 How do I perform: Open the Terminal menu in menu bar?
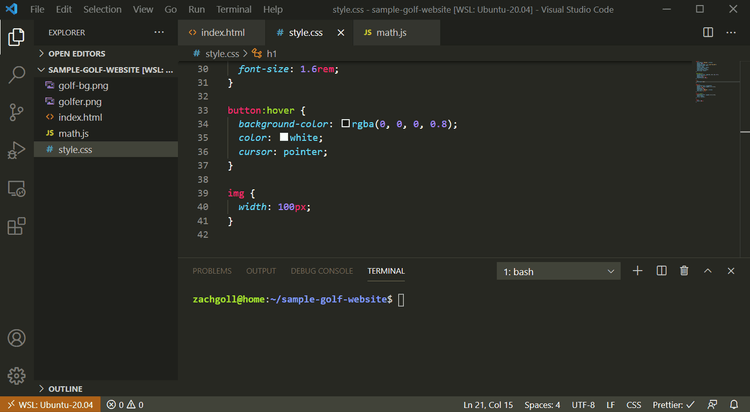pos(234,9)
